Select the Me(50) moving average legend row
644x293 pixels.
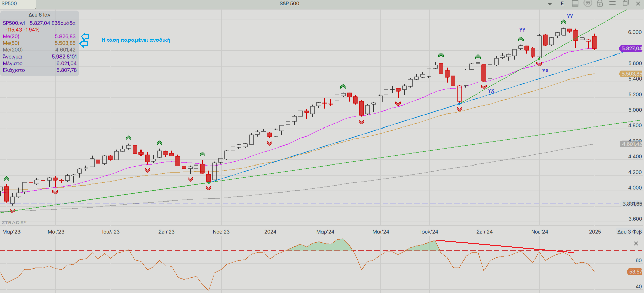[x=39, y=43]
